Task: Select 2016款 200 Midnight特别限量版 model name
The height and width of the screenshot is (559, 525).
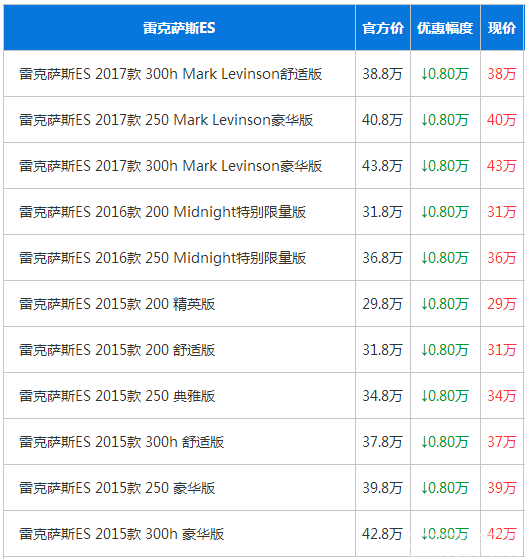Action: [163, 212]
